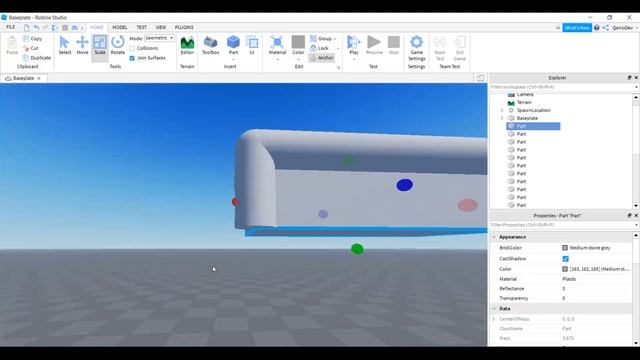Viewport: 640px width, 360px height.
Task: Expand the Baseplate tree node
Action: 502,118
